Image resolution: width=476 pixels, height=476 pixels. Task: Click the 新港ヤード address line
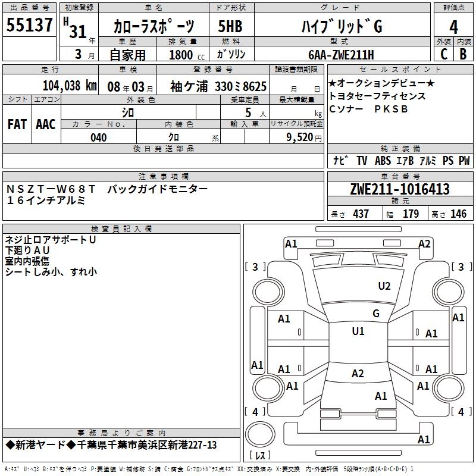pos(111,445)
